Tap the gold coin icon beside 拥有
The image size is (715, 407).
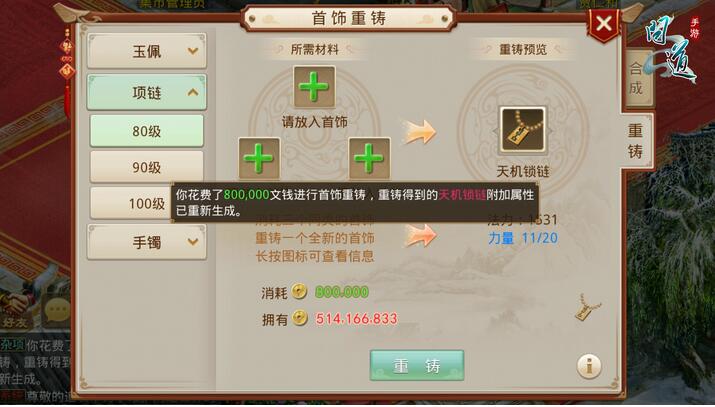(x=300, y=318)
